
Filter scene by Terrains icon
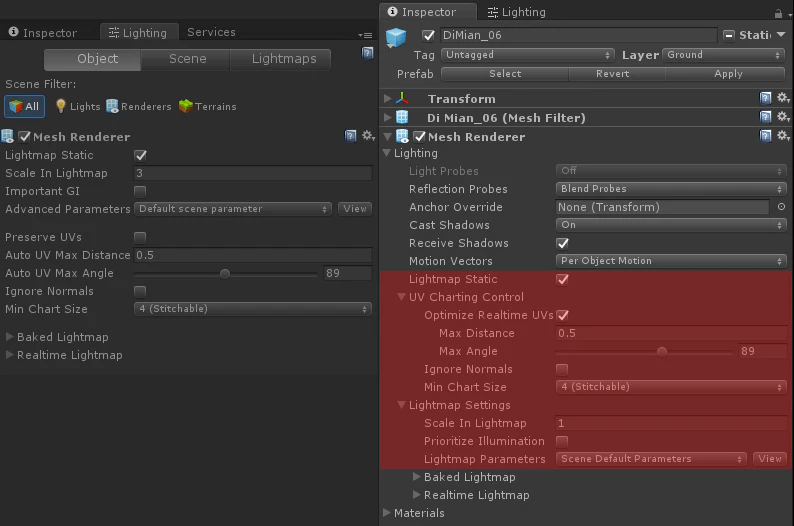point(186,106)
